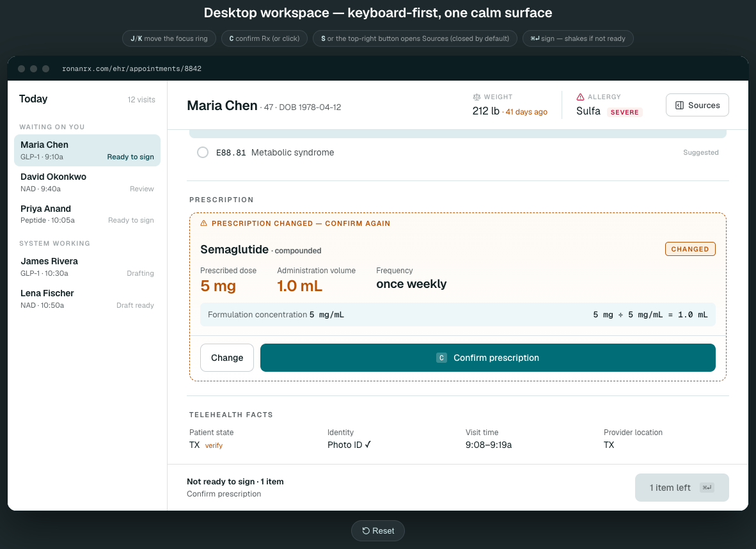The image size is (756, 549).
Task: Click the Suggested label by Metabolic syndrome
Action: [x=700, y=152]
